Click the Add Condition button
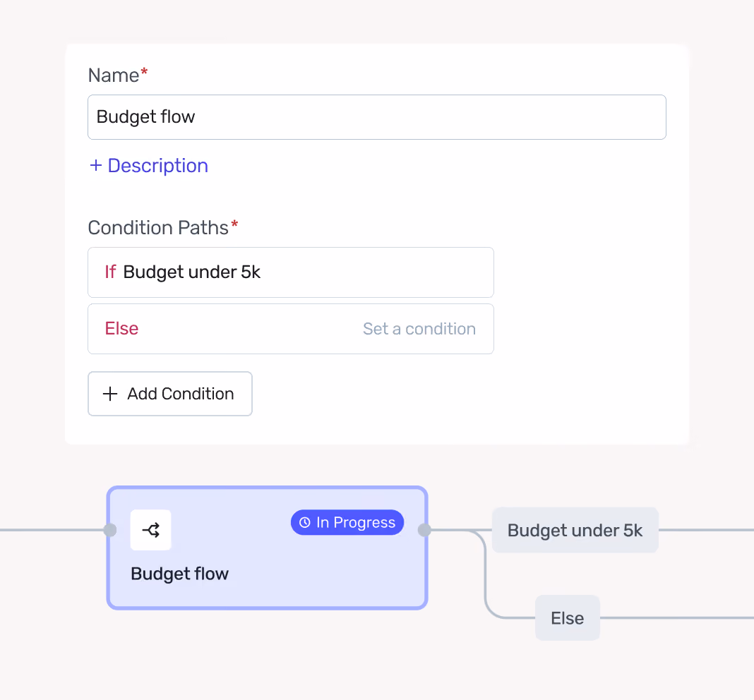Screen dimensions: 754x700 pyautogui.click(x=169, y=394)
